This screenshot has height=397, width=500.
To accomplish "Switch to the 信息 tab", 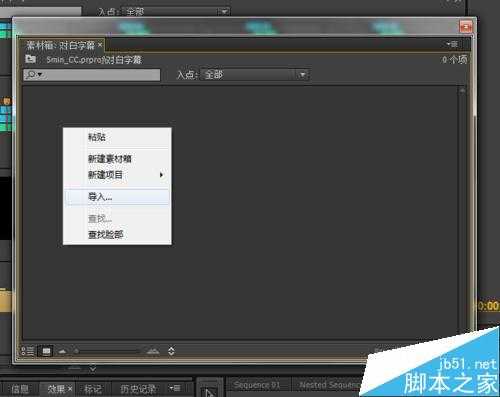I will coord(20,389).
